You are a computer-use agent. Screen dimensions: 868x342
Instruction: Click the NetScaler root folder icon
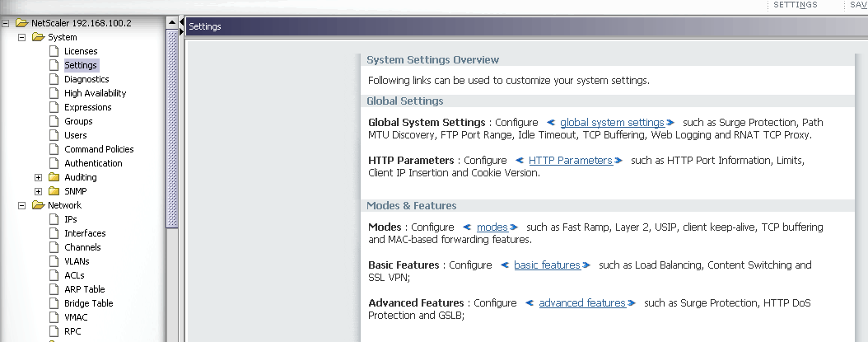[x=21, y=23]
